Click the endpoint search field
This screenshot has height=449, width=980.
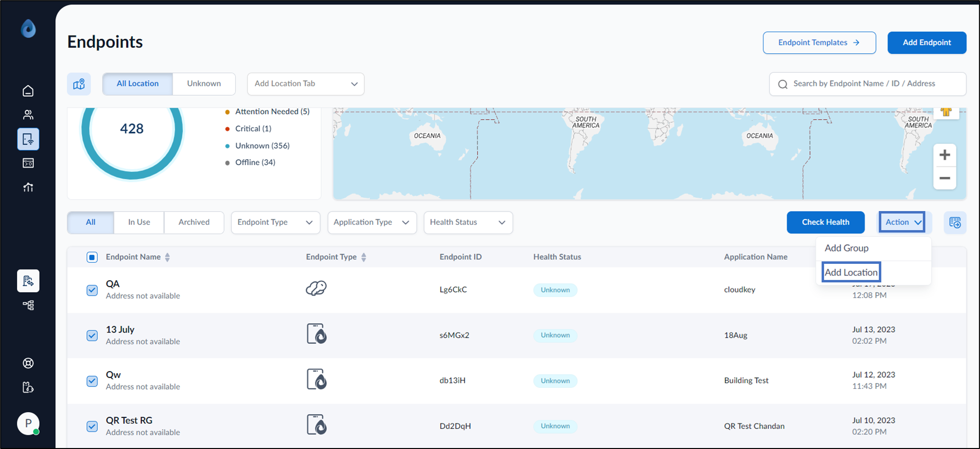868,84
